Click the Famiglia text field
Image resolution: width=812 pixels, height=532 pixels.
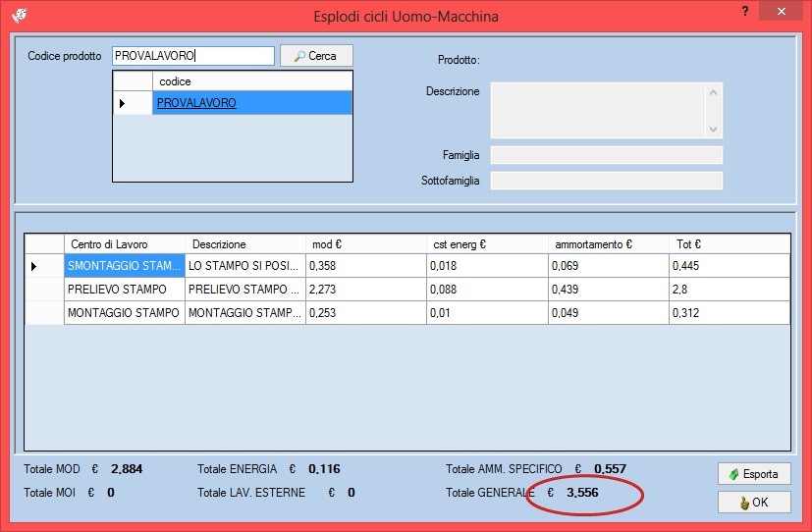click(606, 155)
